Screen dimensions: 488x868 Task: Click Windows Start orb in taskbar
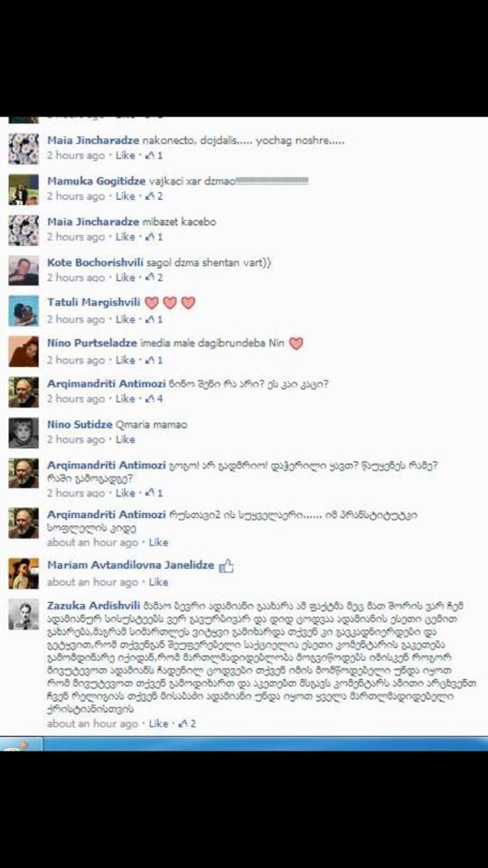click(16, 744)
